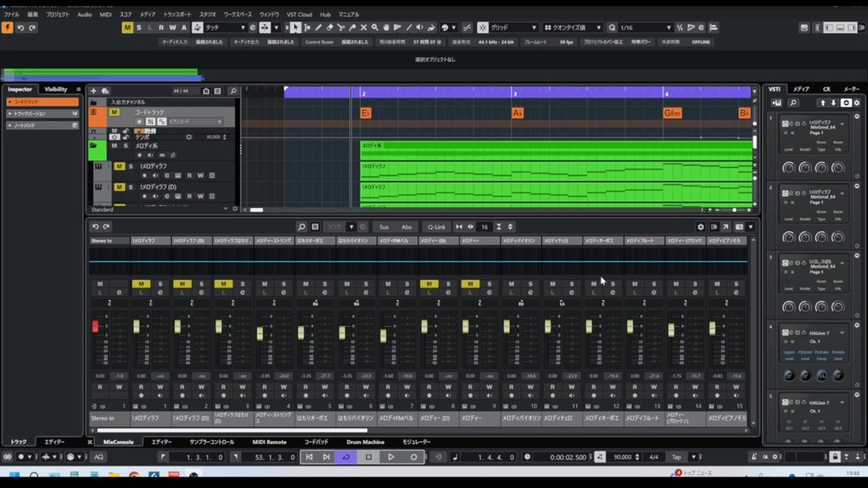Solo !メロディラフ (D) track in track list
868x488 pixels.
pos(132,187)
